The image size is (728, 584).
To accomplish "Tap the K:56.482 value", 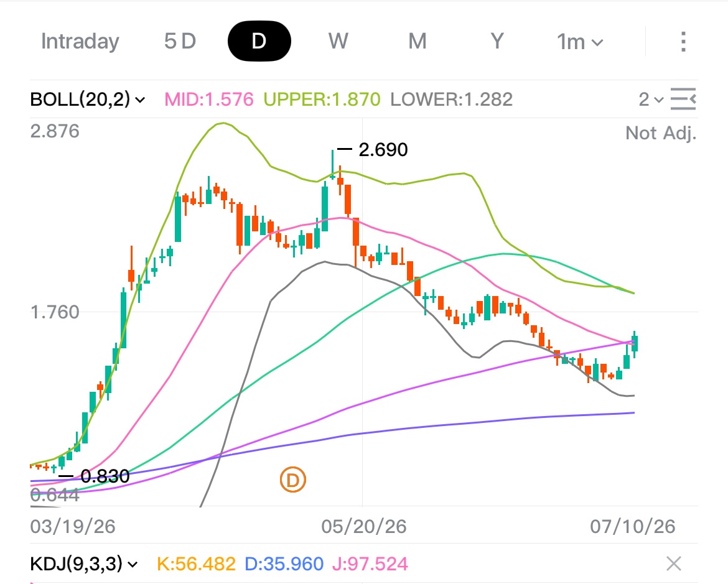I will click(196, 564).
